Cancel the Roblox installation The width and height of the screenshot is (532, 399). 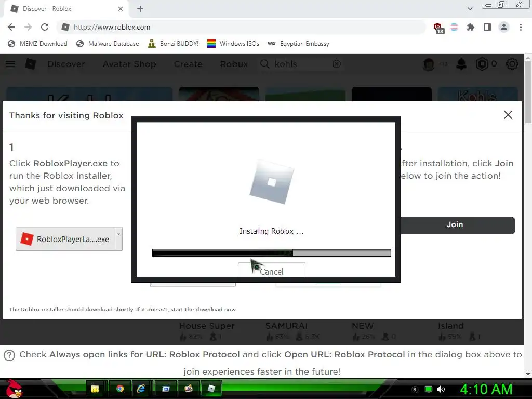271,270
